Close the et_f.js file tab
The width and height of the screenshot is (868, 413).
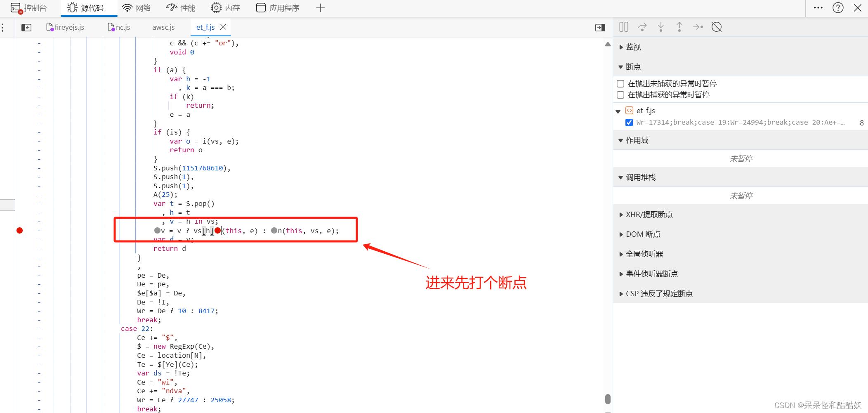click(223, 27)
